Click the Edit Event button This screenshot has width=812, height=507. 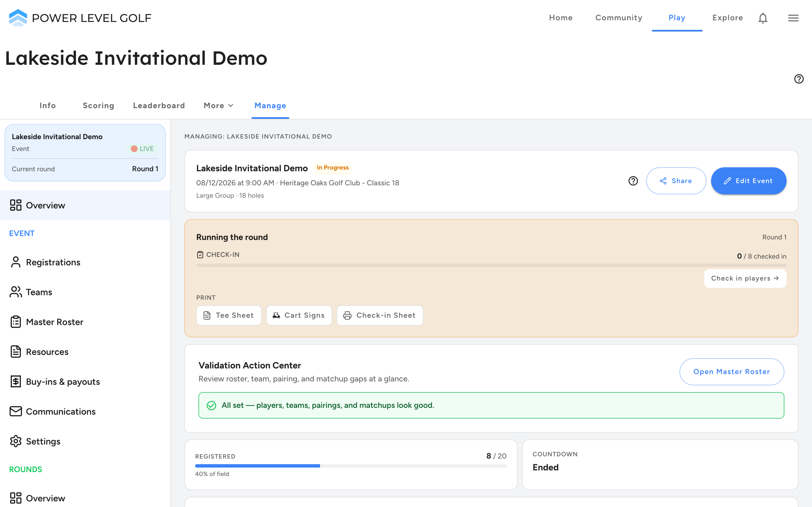pyautogui.click(x=748, y=181)
